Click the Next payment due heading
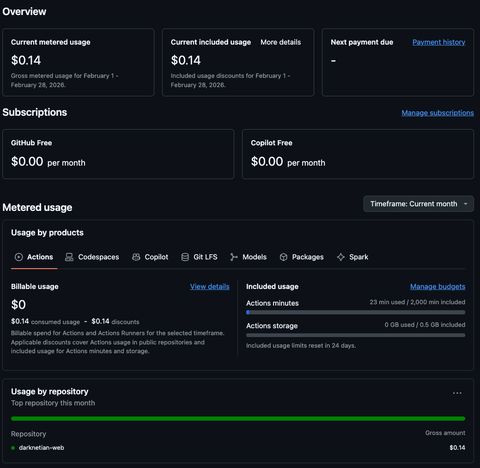The height and width of the screenshot is (468, 480). click(362, 42)
